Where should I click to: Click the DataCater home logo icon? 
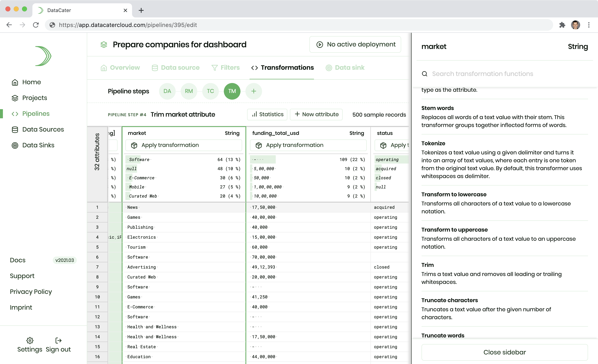pos(43,56)
